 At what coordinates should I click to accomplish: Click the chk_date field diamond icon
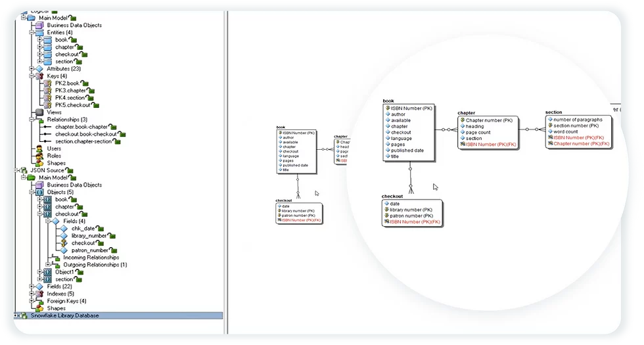[x=64, y=229]
